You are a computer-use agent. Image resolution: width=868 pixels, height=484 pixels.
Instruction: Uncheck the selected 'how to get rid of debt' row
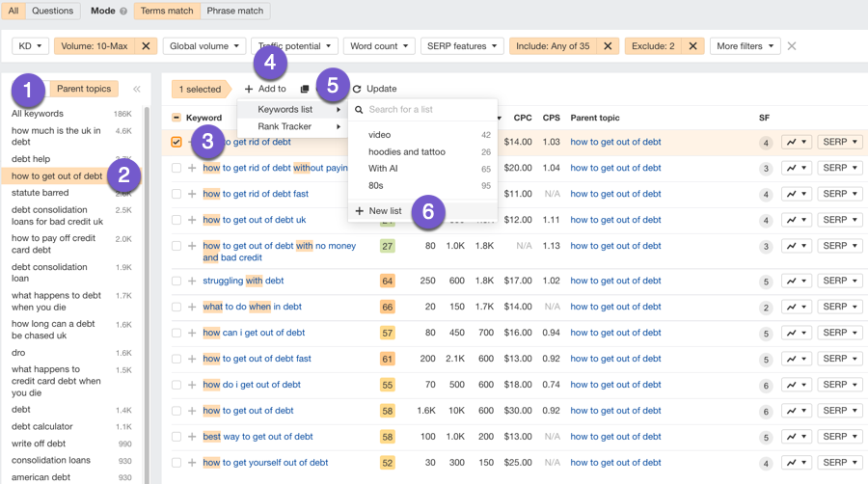[176, 142]
